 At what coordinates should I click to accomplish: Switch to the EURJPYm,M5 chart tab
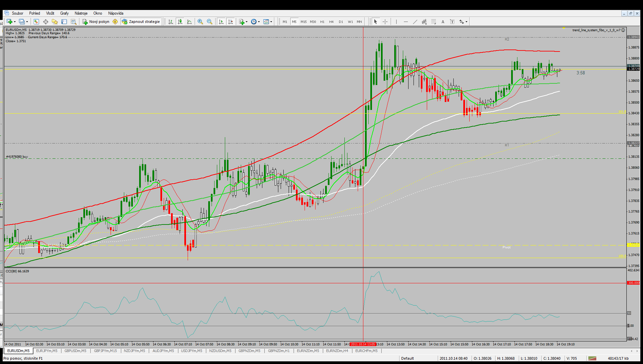(46, 351)
